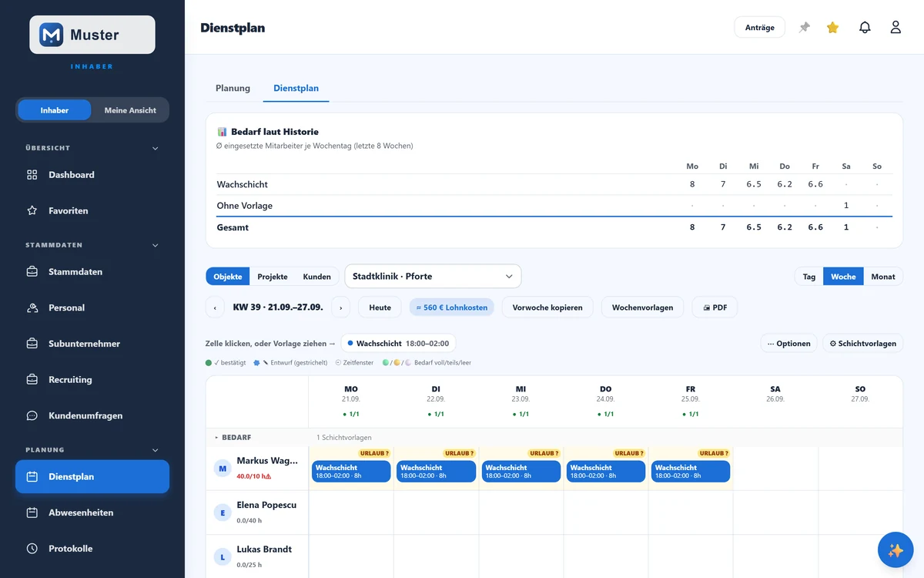The width and height of the screenshot is (924, 578).
Task: Open the Optionen menu
Action: (789, 344)
